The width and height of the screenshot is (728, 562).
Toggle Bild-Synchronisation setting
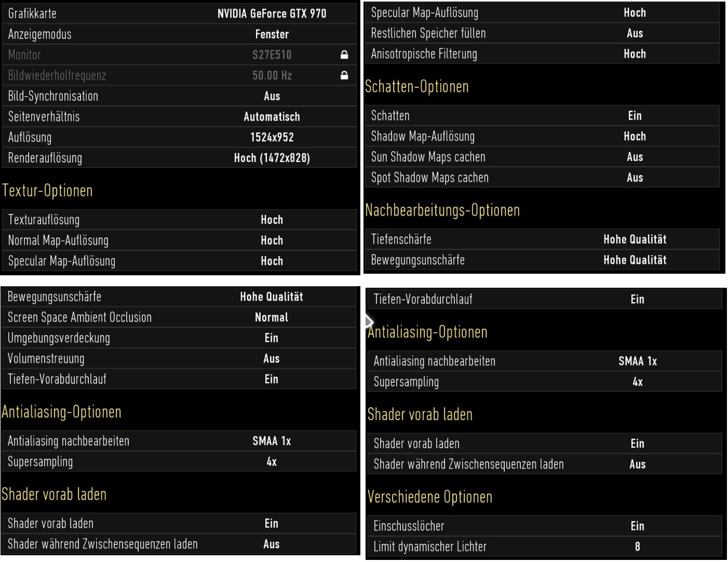click(179, 96)
